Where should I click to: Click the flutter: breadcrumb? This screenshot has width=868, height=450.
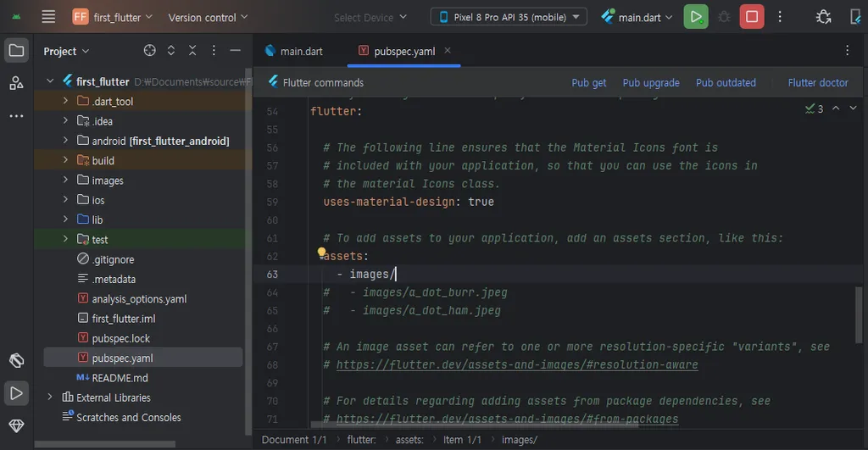click(x=361, y=440)
